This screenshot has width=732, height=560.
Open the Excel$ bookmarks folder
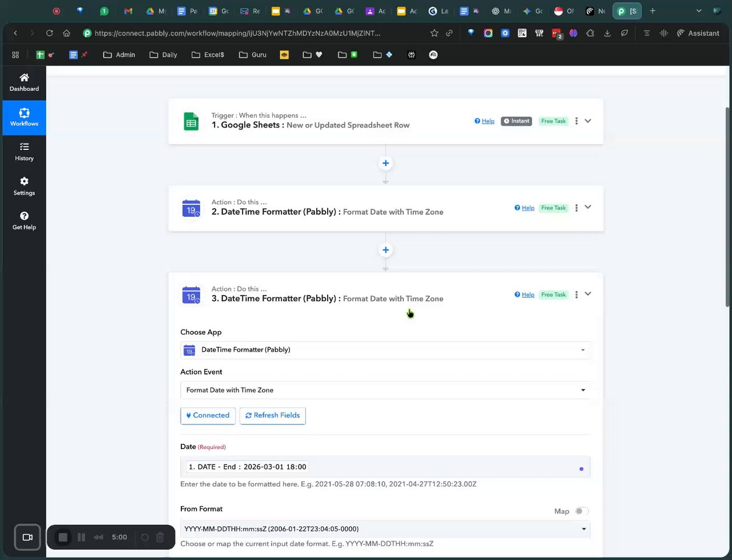tap(208, 55)
